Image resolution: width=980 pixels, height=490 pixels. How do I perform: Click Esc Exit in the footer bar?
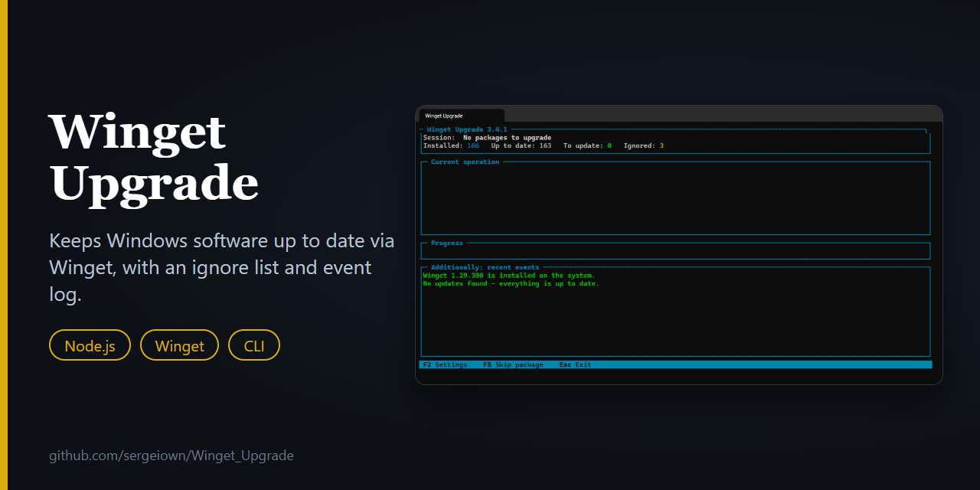point(575,365)
